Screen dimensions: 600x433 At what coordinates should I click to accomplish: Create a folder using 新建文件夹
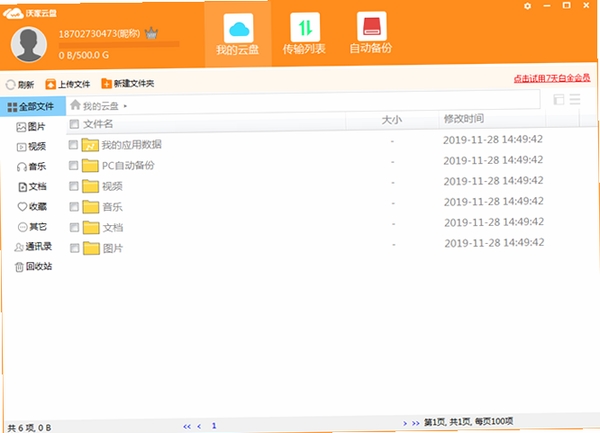(128, 83)
